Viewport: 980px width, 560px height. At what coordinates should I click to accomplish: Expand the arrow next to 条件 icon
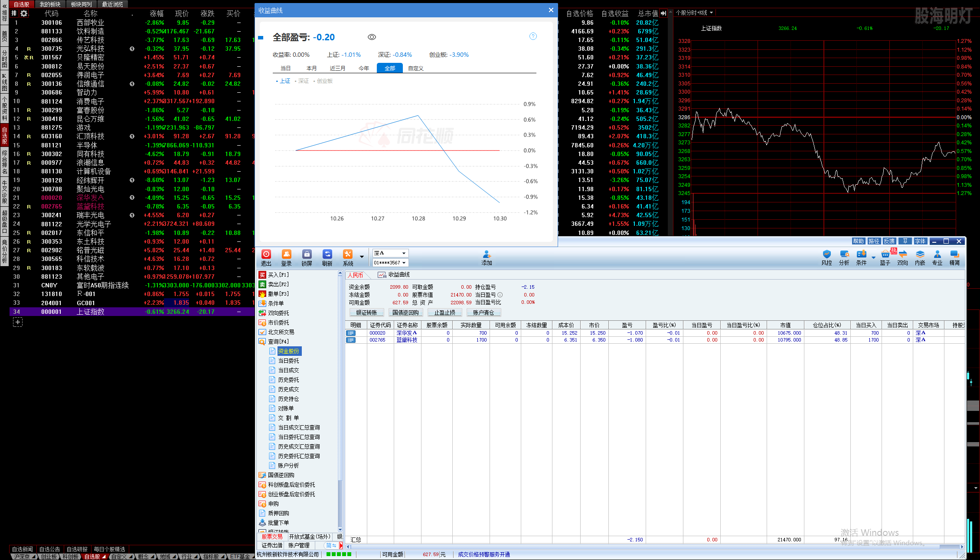(x=873, y=257)
